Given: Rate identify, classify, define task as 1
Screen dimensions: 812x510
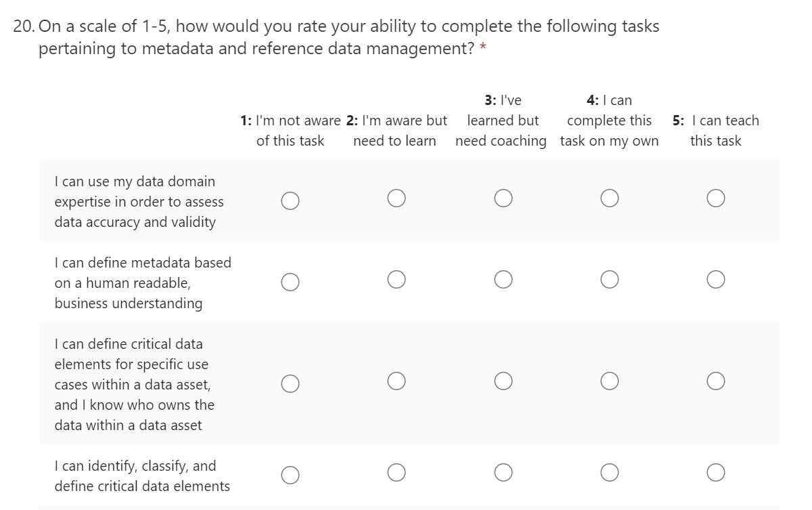Looking at the screenshot, I should (x=290, y=475).
